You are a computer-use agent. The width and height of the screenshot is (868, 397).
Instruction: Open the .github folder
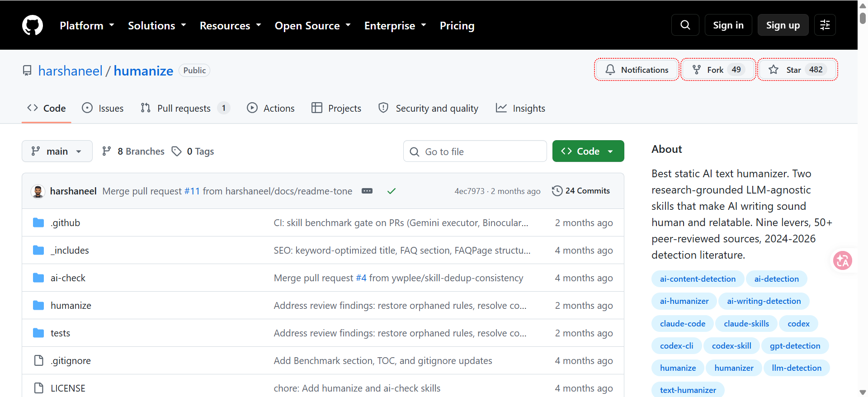click(66, 222)
